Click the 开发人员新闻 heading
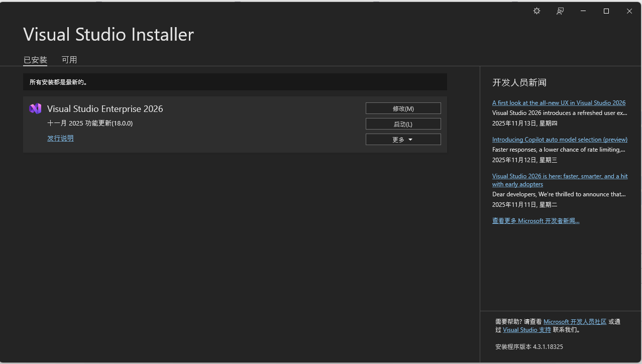Screen dimensions: 642x364 pyautogui.click(x=519, y=83)
